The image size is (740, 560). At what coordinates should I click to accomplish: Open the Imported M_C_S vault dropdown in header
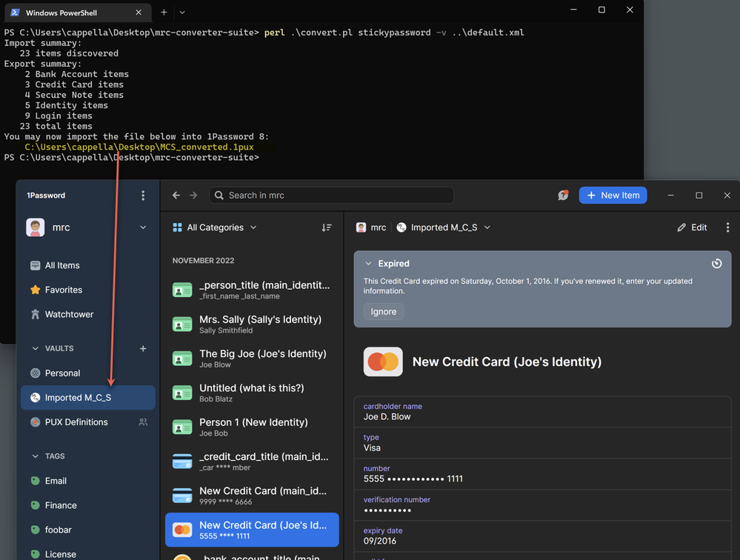point(444,227)
